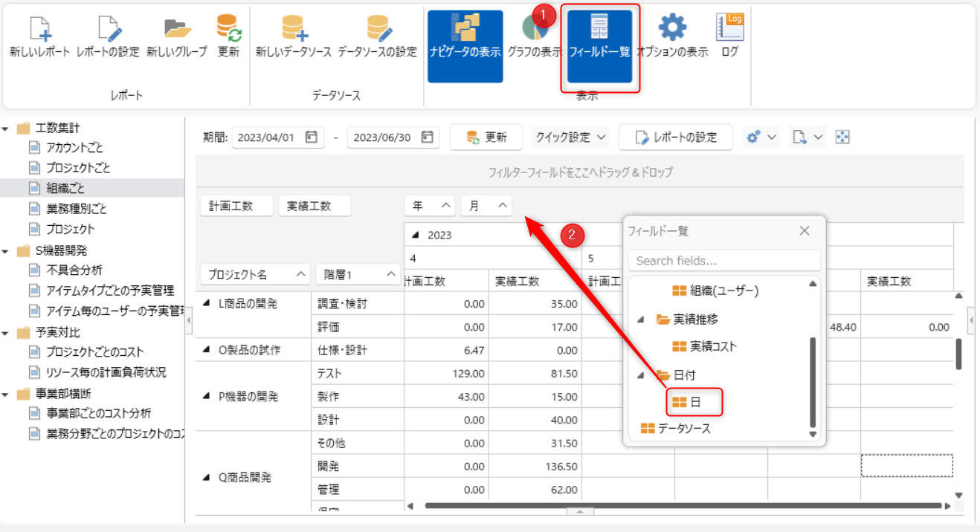Open データソースの設定 in ribbon
The width and height of the screenshot is (980, 532).
[x=377, y=30]
